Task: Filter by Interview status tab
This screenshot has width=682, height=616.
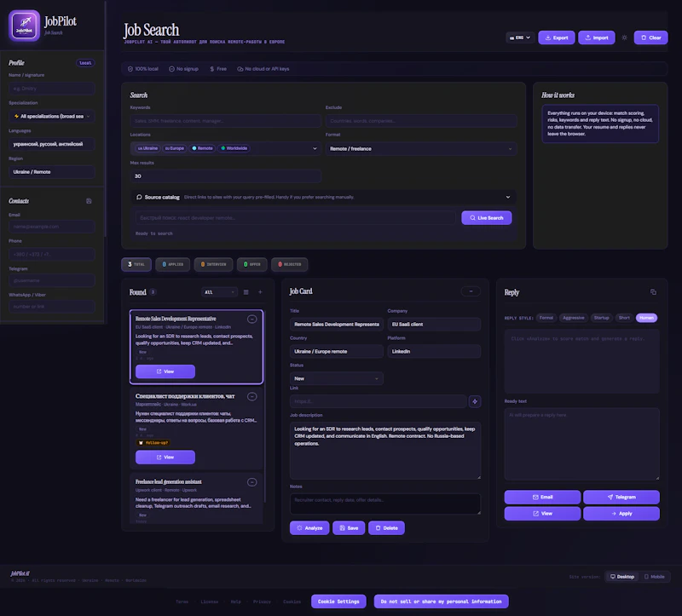Action: [213, 264]
